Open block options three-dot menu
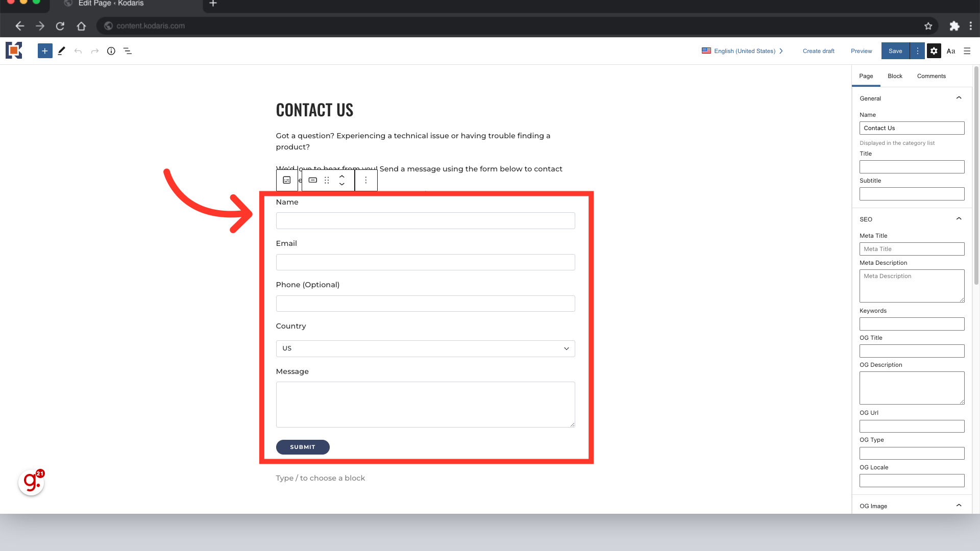 click(365, 180)
